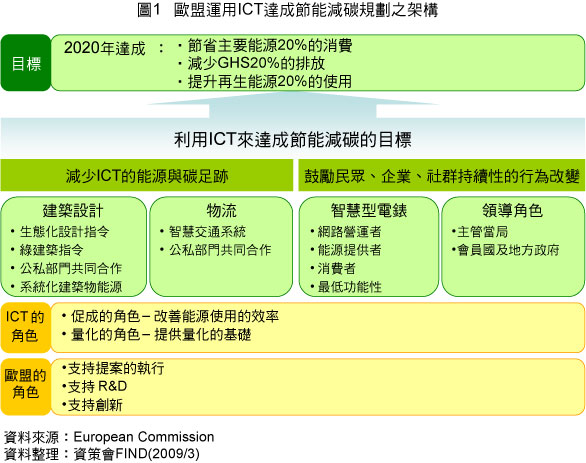Screen dimensions: 586x463
Task: Click the orange 歐盟的角色 label
Action: (26, 387)
